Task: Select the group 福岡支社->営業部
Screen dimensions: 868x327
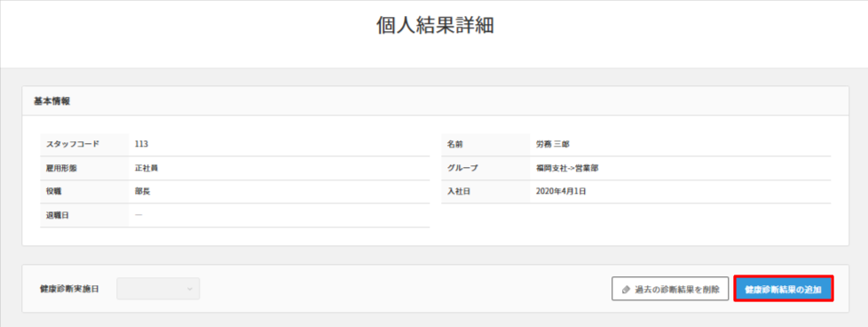Action: pos(567,168)
